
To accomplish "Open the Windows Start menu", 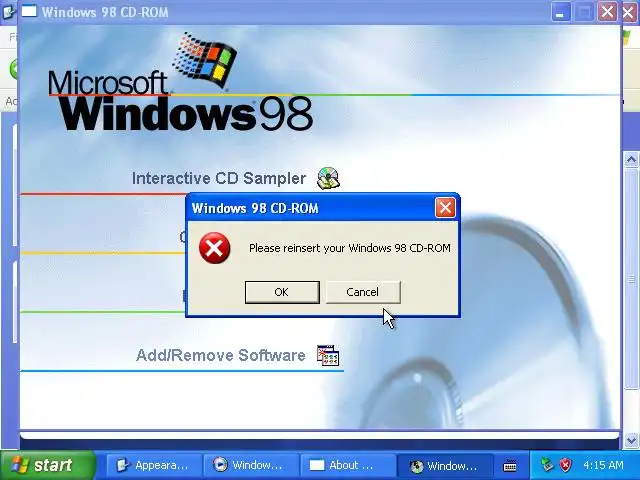I will point(48,465).
